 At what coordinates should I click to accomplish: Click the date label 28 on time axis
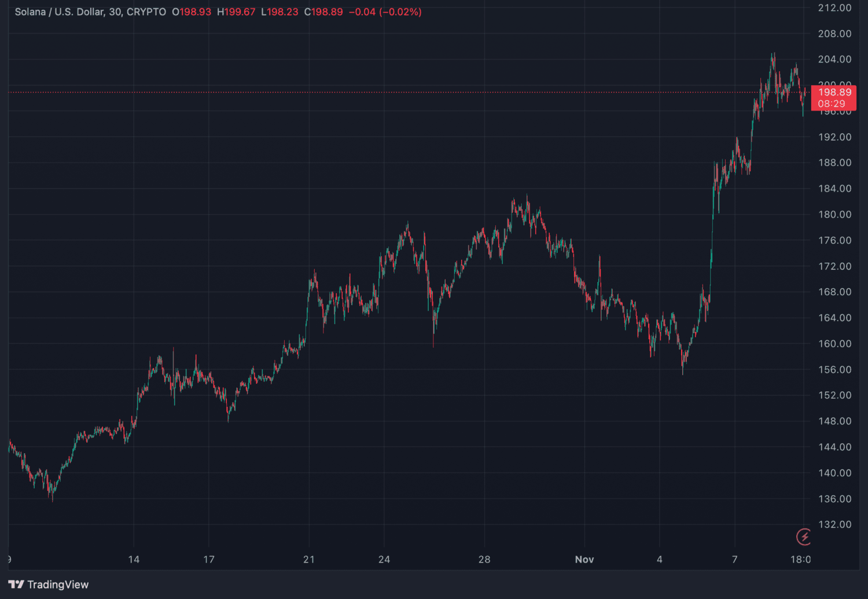tap(484, 559)
